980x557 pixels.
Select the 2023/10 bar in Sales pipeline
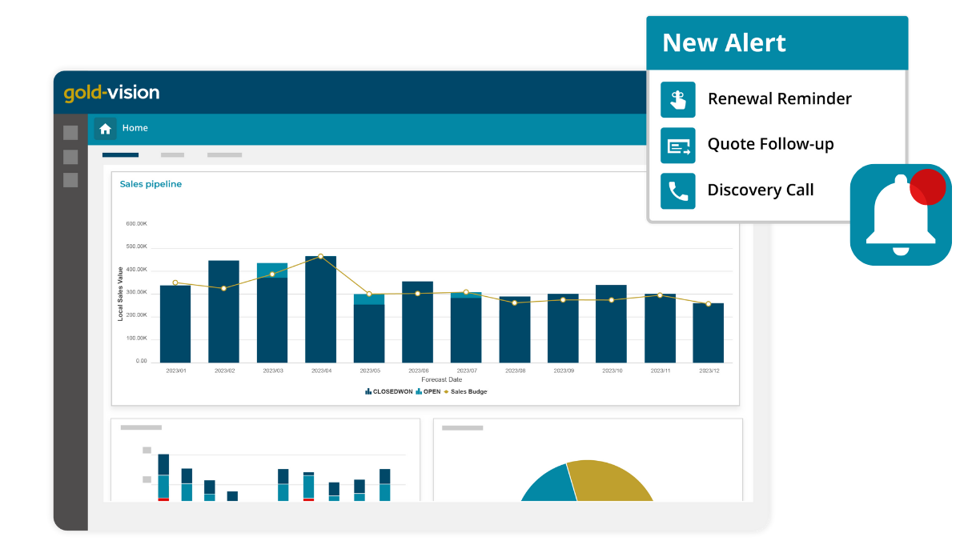[611, 324]
